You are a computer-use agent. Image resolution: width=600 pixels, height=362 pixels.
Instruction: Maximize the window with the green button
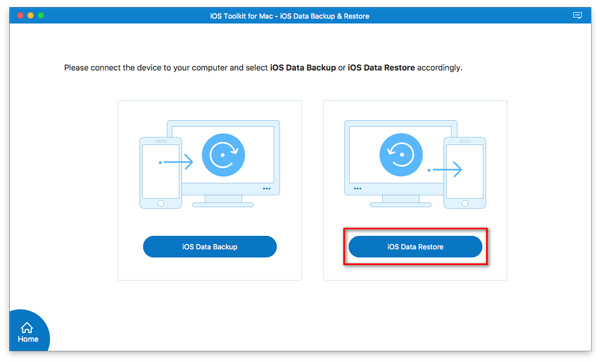(41, 15)
